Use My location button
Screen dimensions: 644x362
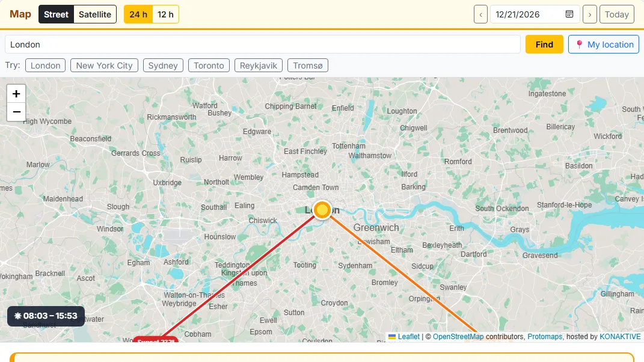coord(604,44)
